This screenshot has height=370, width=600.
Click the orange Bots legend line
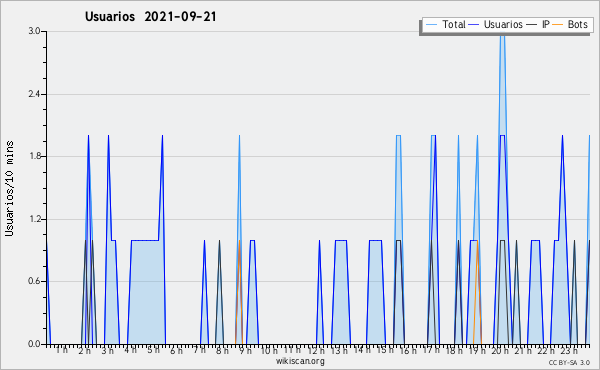click(x=558, y=24)
